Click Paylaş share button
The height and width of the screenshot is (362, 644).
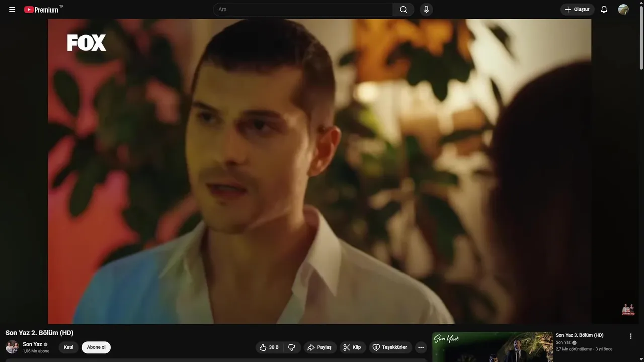pos(320,347)
